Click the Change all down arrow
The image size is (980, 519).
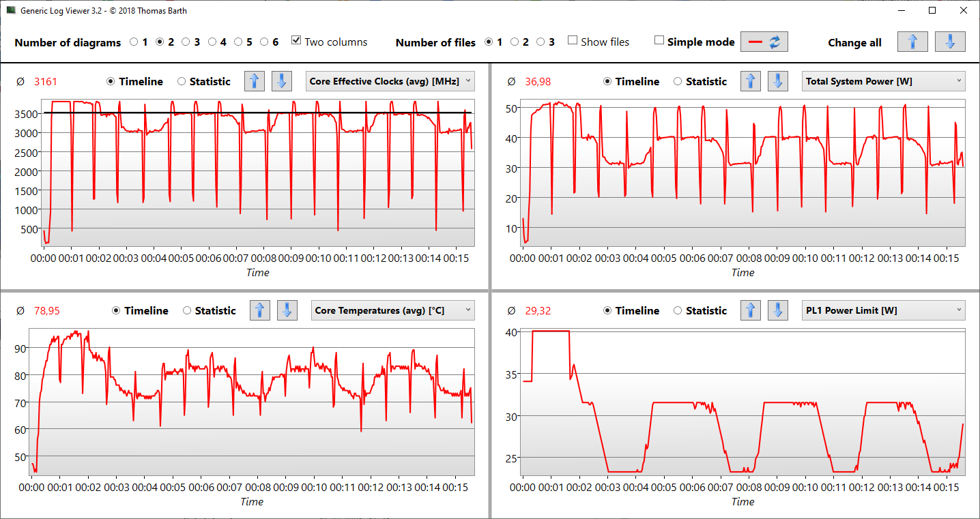[949, 42]
